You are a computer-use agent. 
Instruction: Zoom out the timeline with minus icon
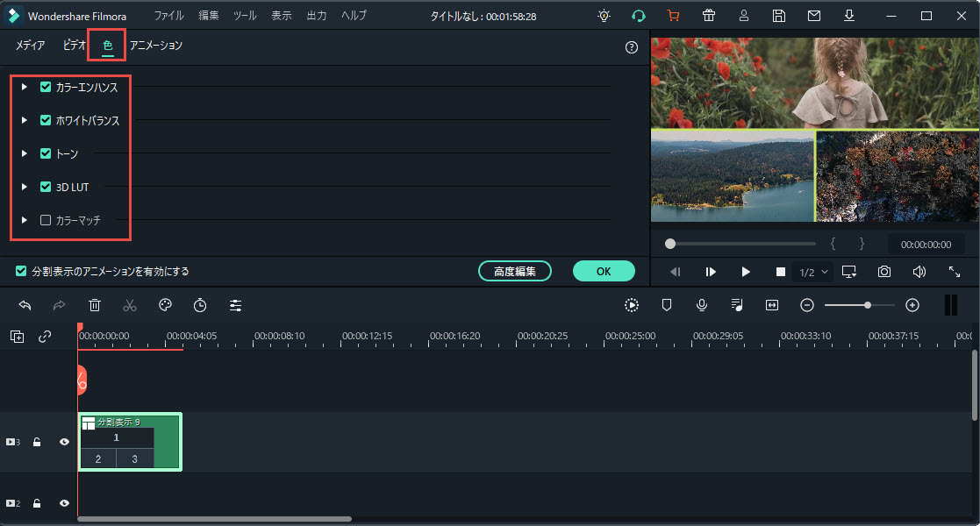pos(807,305)
